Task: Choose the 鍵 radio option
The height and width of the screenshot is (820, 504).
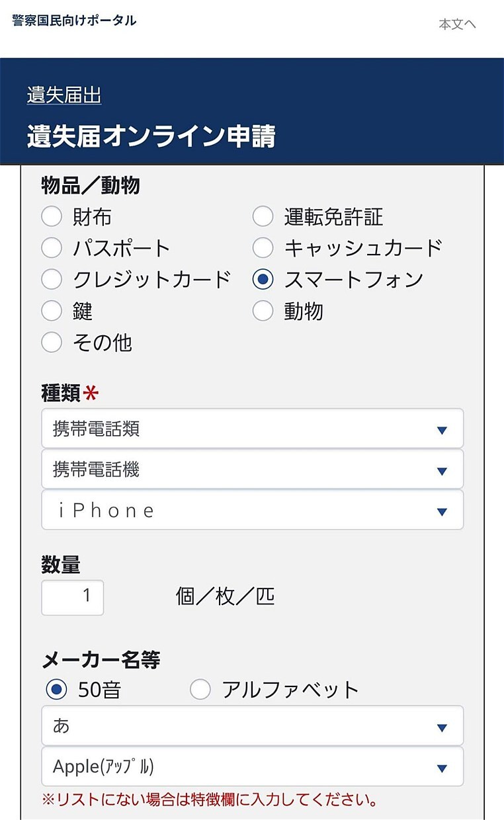Action: (x=52, y=311)
